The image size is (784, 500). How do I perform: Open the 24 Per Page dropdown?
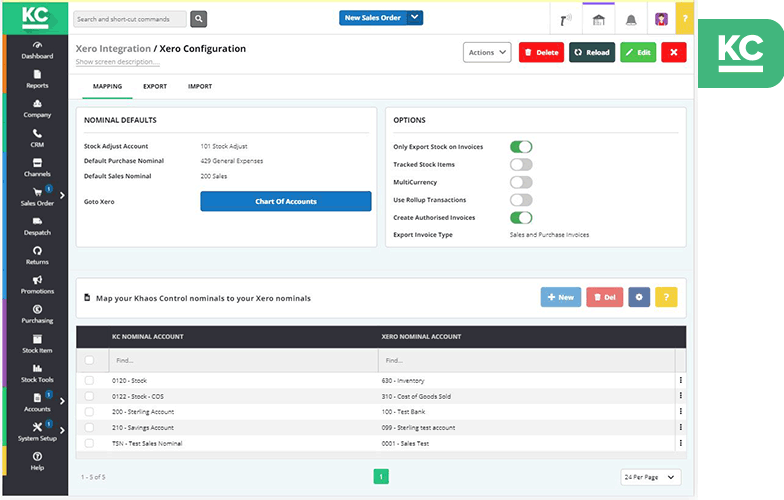click(x=650, y=477)
